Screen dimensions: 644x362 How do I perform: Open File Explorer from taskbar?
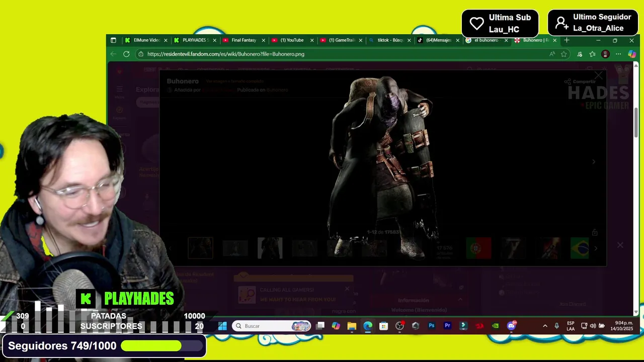(352, 326)
